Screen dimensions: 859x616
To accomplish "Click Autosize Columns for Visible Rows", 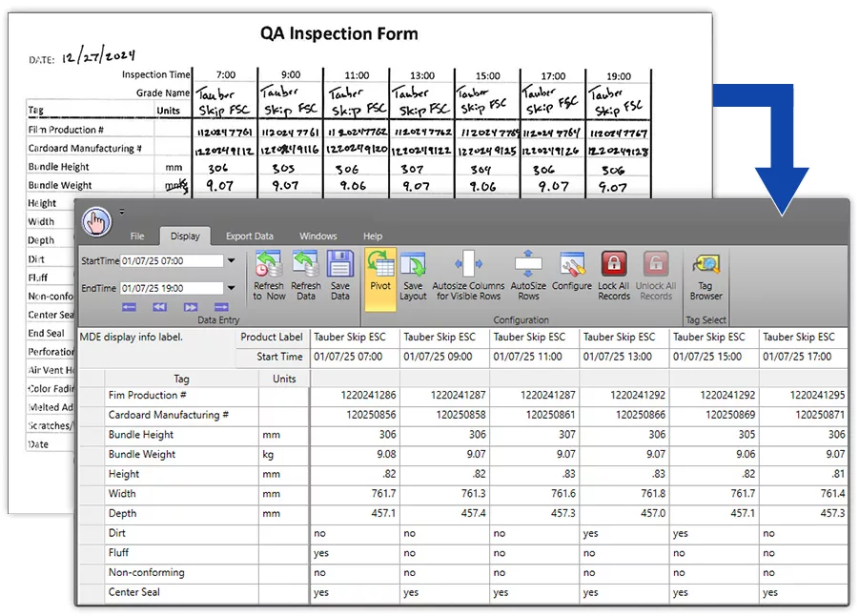I will (468, 277).
